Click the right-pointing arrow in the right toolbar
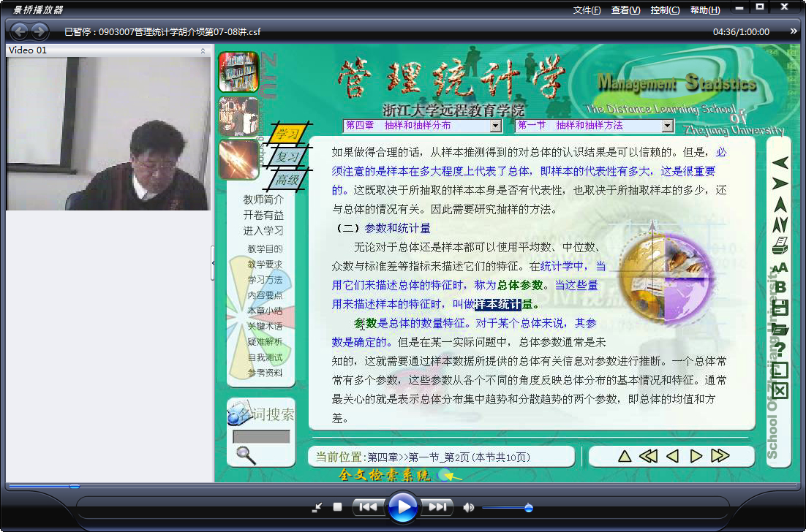Image resolution: width=806 pixels, height=532 pixels. (780, 183)
